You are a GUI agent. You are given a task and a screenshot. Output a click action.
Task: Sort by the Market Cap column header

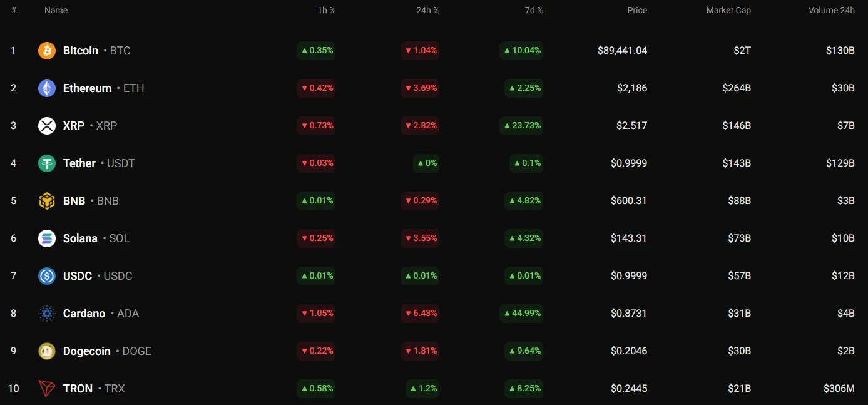point(728,10)
